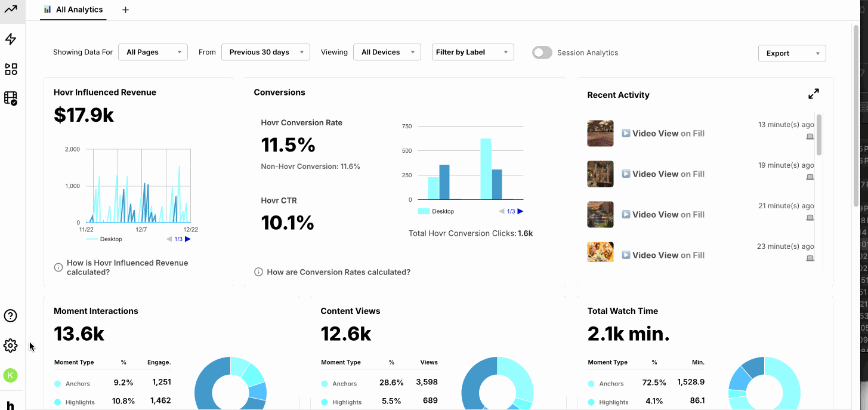Screen dimensions: 868x410
Task: Add a new tab with plus button
Action: [125, 10]
